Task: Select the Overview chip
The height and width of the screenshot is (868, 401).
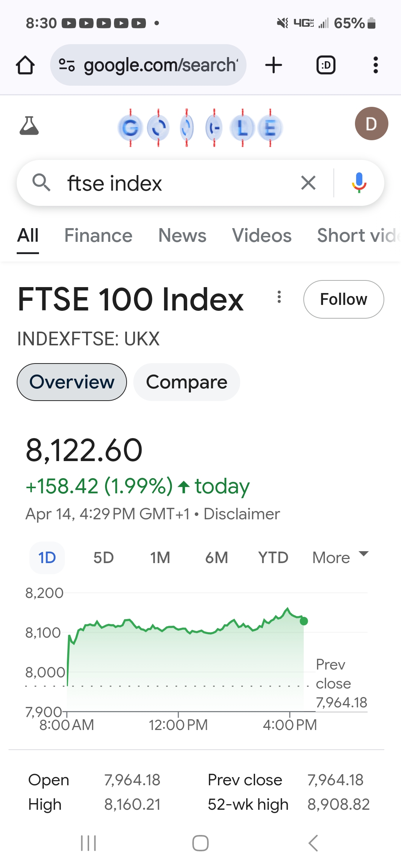Action: 72,382
